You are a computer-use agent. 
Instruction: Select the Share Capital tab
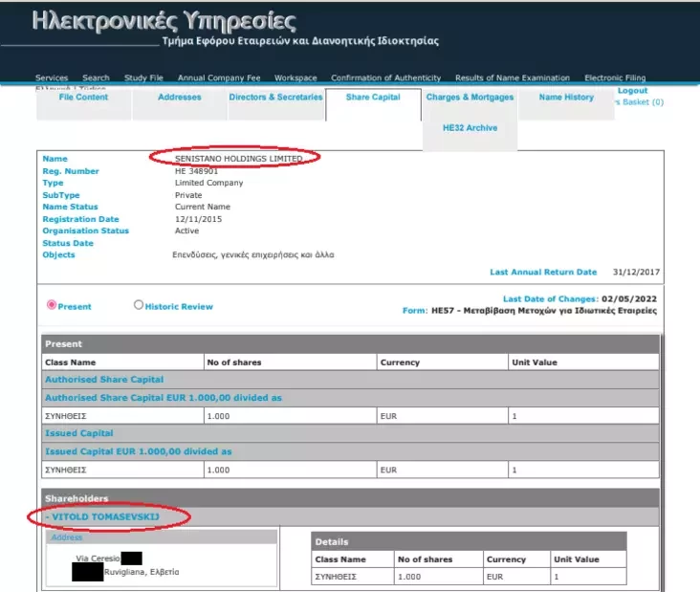click(373, 98)
